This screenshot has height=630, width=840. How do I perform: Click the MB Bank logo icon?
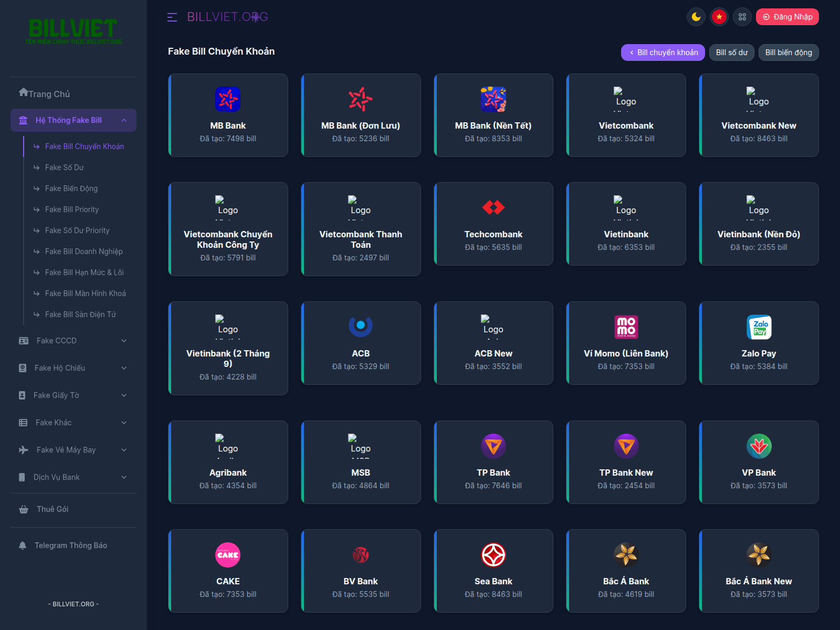(228, 99)
